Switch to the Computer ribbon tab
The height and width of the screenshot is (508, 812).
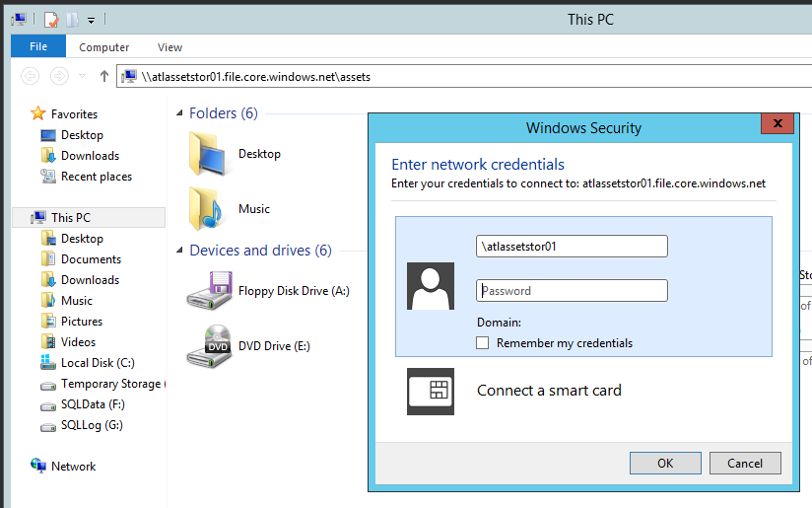[104, 47]
